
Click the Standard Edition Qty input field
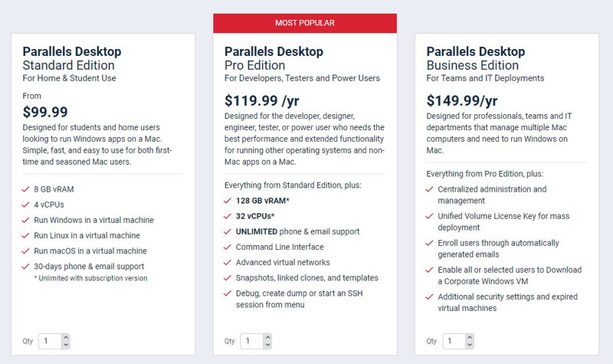tap(49, 341)
